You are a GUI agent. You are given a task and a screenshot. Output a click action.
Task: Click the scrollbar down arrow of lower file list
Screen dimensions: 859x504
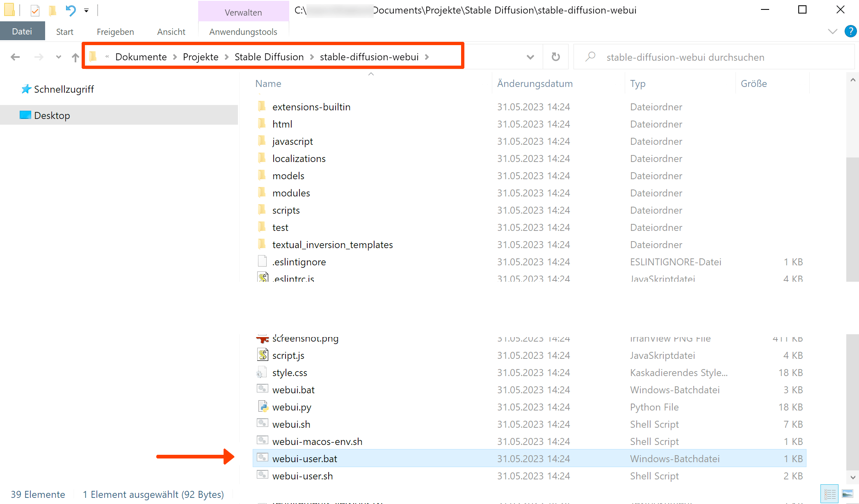(x=853, y=477)
